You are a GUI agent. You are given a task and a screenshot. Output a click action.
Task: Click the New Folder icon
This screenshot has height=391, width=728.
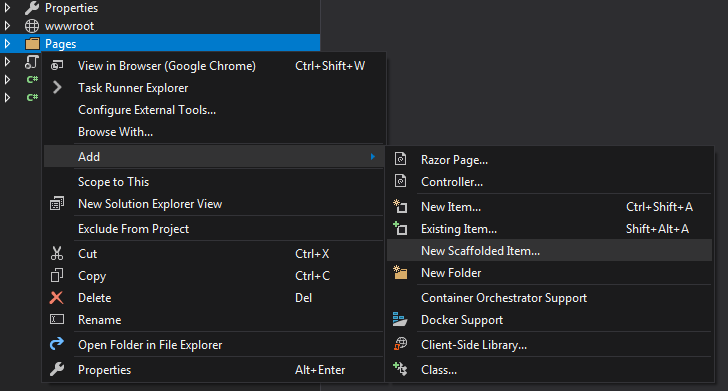point(400,272)
